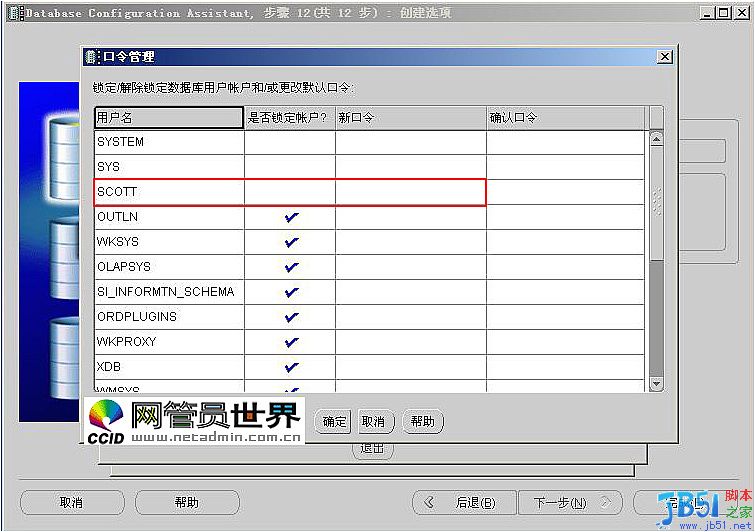Open 帮助 in the password dialog
755x532 pixels.
[422, 421]
